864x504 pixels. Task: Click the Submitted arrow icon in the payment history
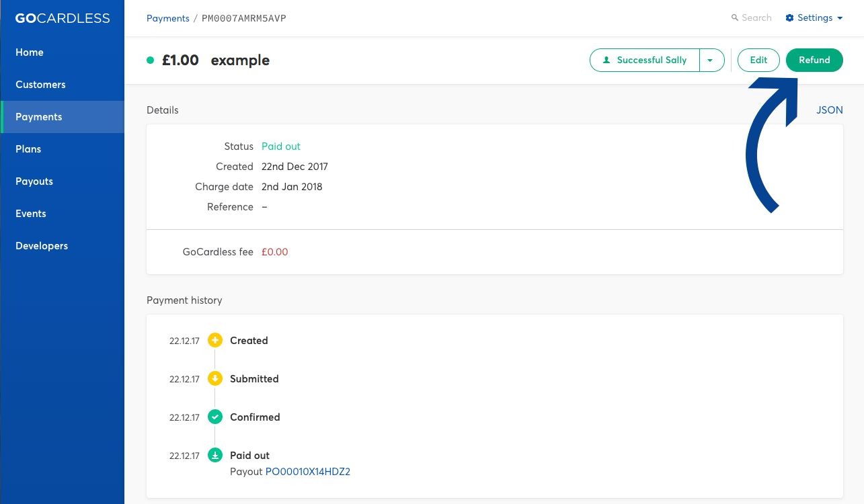click(x=215, y=379)
